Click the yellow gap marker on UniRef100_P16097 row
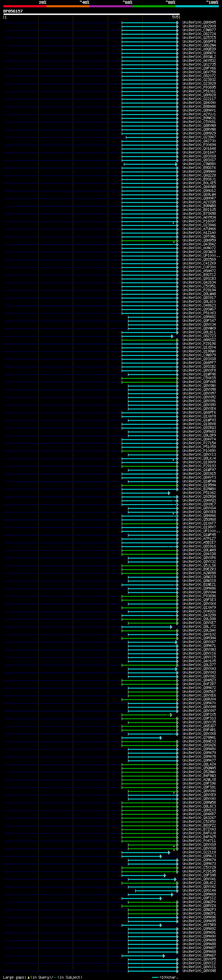This screenshot has width=222, height=980. tap(173, 222)
